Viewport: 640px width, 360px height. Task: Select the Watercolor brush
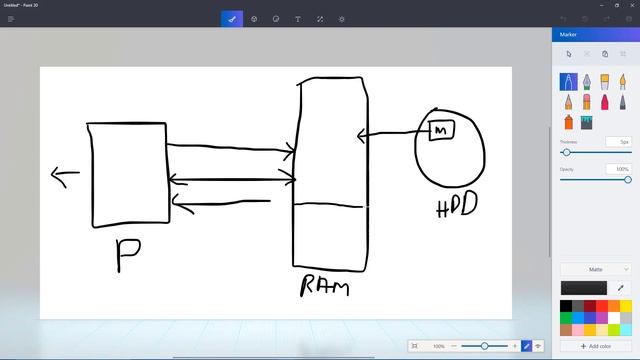pos(622,82)
